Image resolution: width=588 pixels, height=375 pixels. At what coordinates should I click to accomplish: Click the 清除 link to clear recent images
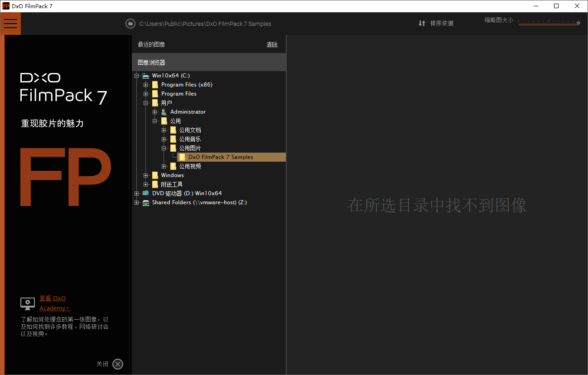(x=272, y=44)
